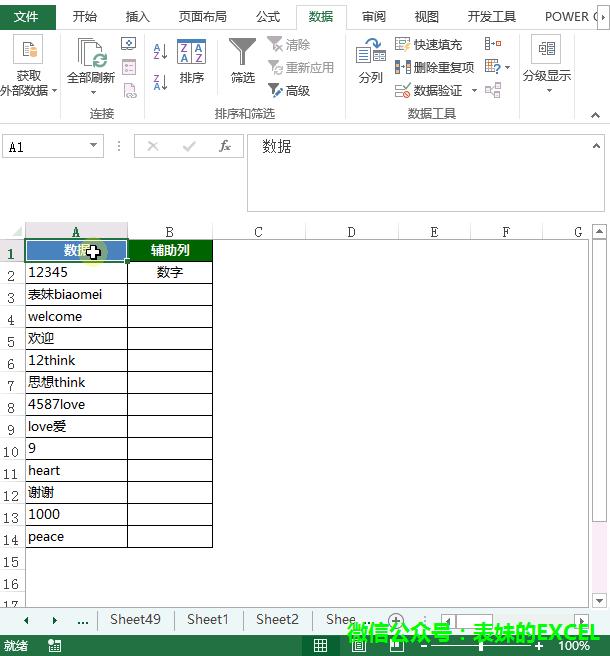Viewport: 610px width, 656px height.
Task: Switch to Formulas (公式) tab
Action: 268,17
